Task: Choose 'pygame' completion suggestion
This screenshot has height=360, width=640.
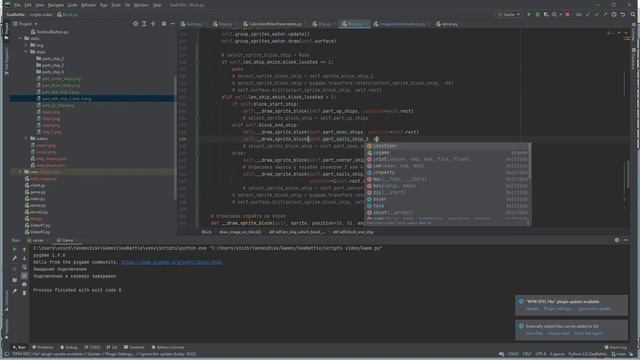Action: coord(447,153)
